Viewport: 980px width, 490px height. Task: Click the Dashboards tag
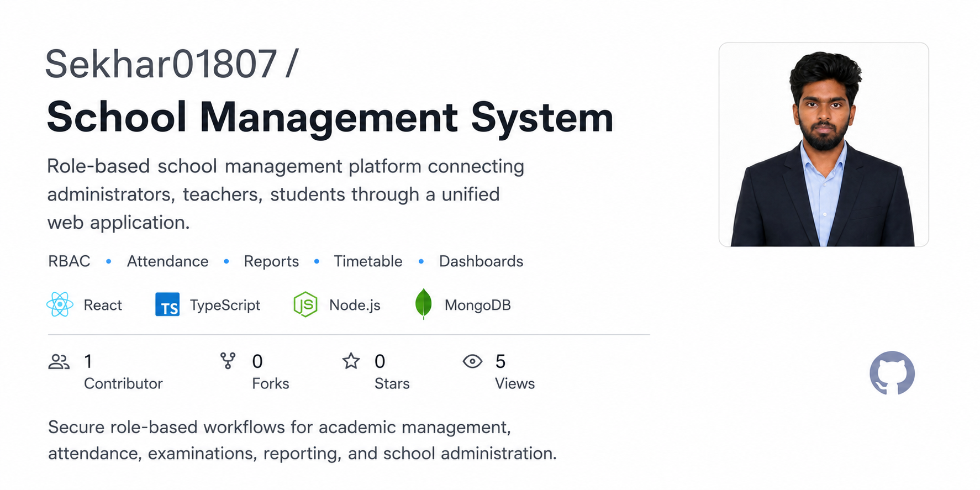pyautogui.click(x=481, y=261)
